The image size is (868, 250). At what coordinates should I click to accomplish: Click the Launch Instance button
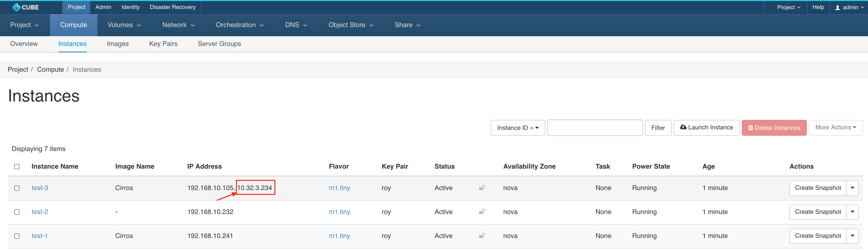[706, 127]
